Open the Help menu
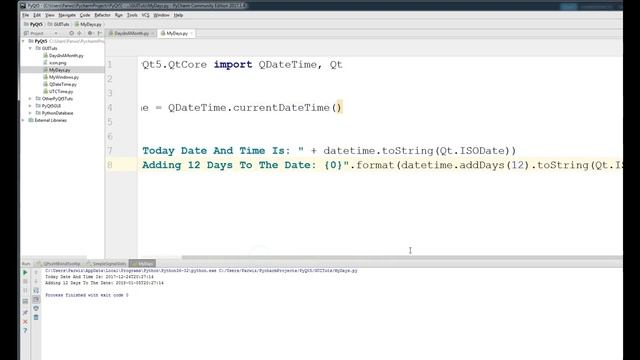Screen dimensions: 640x360 (x=178, y=15)
